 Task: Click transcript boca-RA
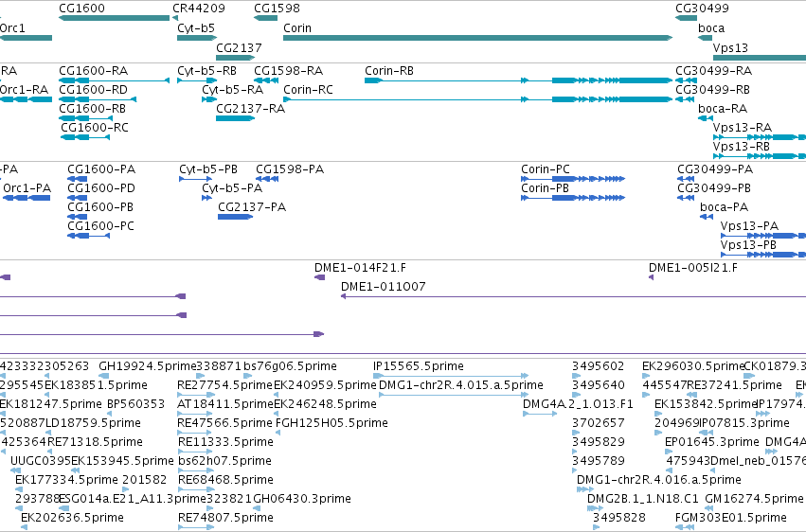tap(706, 118)
